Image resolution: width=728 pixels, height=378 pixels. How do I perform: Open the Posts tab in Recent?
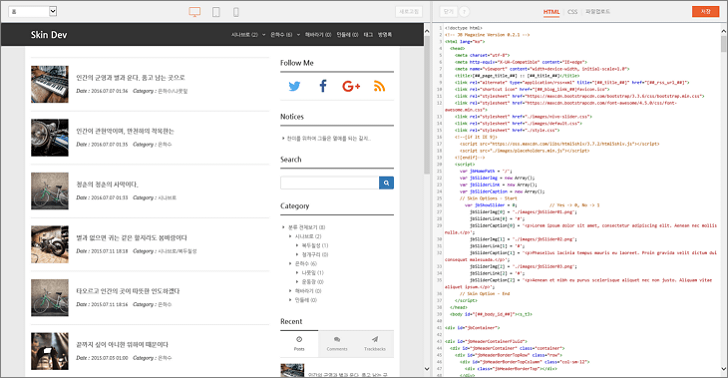click(299, 344)
